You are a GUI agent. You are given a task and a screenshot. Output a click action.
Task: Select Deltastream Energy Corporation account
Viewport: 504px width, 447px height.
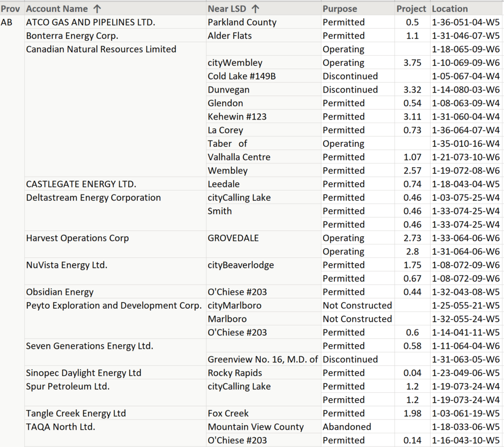point(93,197)
